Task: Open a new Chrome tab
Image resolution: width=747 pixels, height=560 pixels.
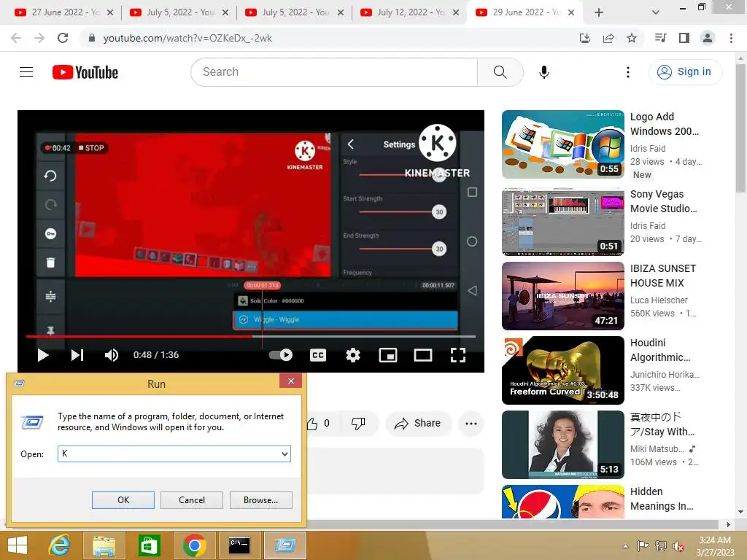Action: coord(599,12)
